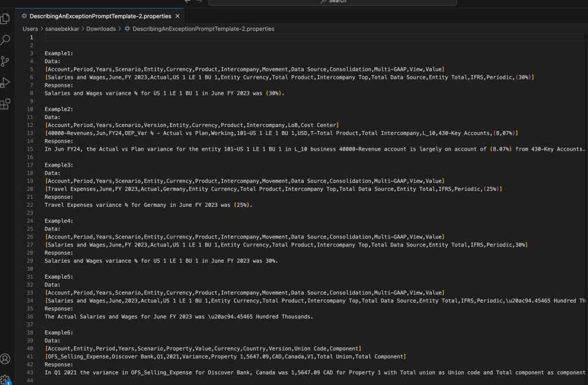Open the Accounts menu icon
The image size is (588, 385).
(6, 359)
